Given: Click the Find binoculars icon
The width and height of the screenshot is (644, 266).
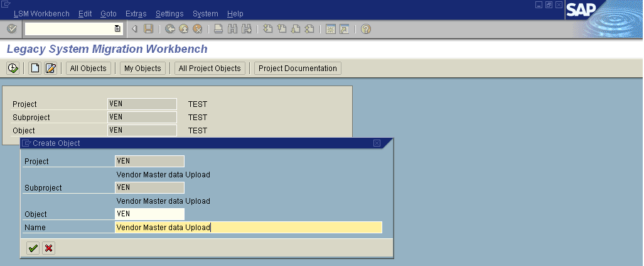Looking at the screenshot, I should 232,29.
